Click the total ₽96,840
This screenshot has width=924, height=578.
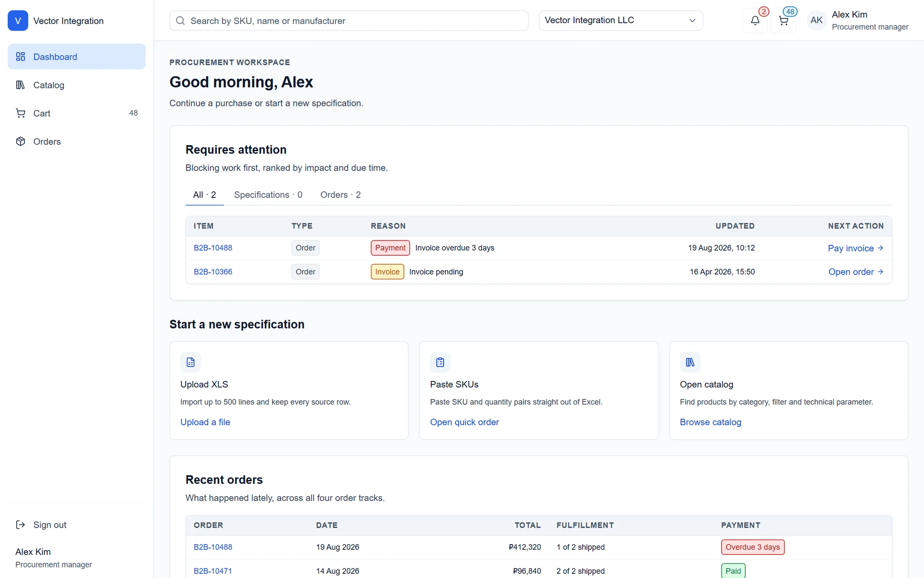(527, 571)
